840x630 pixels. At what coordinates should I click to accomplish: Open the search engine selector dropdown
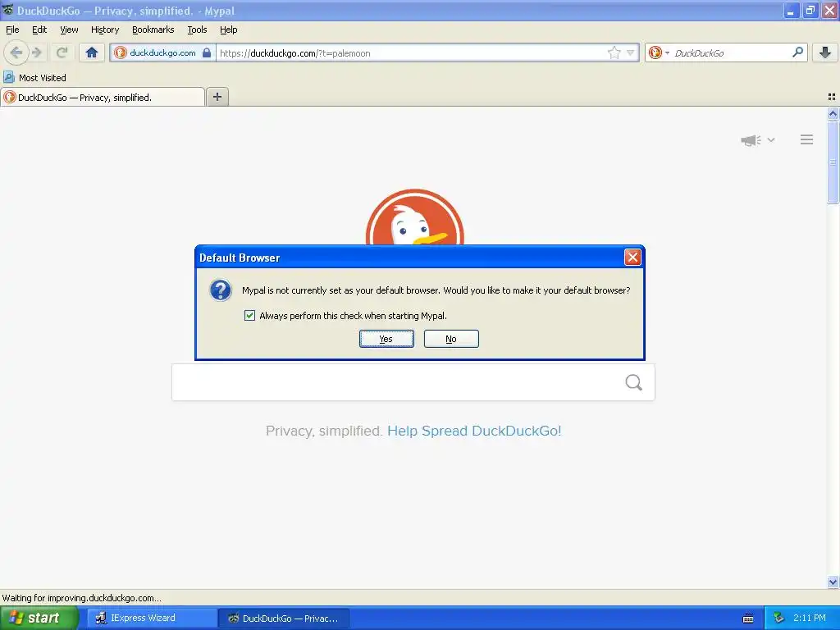click(x=659, y=52)
